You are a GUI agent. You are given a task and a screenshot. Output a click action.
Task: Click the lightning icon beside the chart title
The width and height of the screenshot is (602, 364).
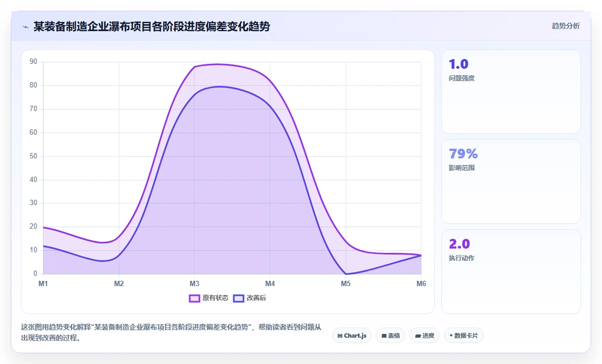pos(26,27)
